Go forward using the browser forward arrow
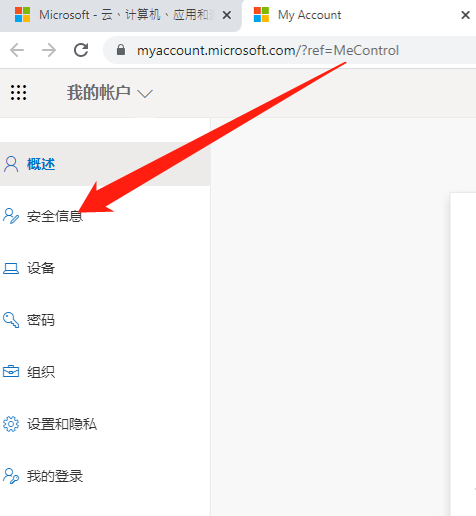 tap(49, 50)
